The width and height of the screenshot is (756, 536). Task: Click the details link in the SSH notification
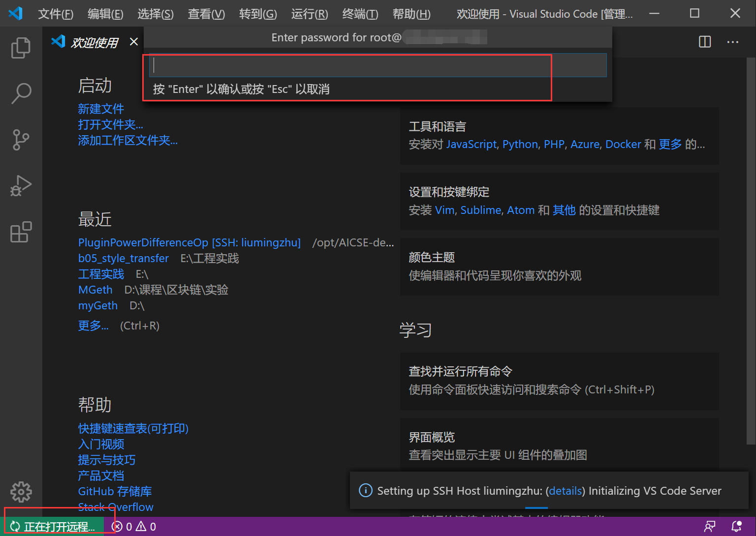point(565,490)
